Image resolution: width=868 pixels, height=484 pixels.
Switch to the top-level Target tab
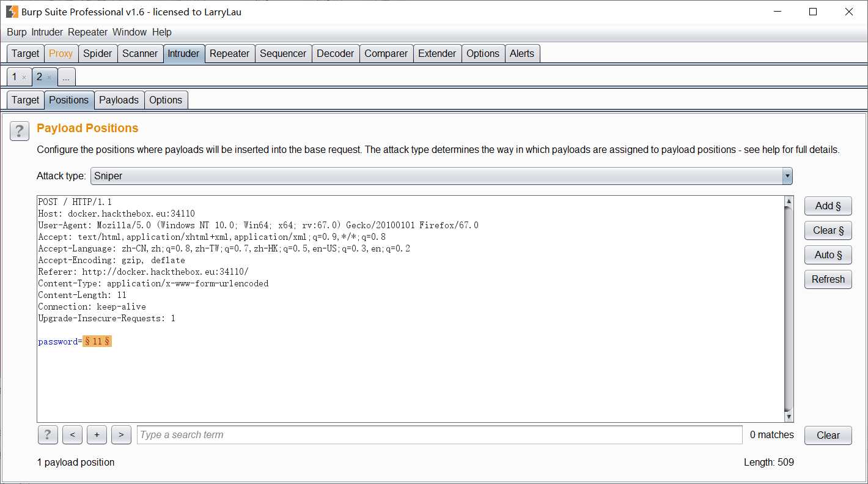click(x=25, y=53)
